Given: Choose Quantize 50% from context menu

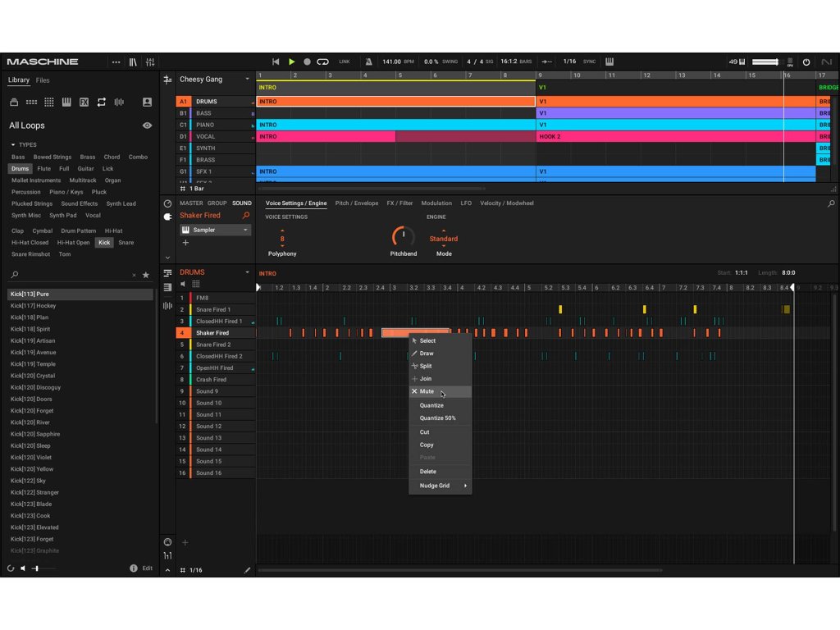Looking at the screenshot, I should pos(441,418).
